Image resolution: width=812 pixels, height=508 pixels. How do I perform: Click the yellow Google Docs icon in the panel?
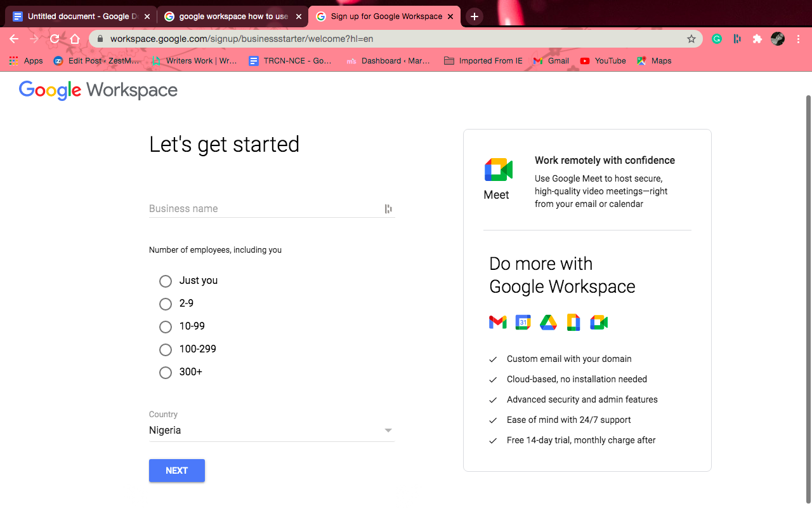point(573,322)
